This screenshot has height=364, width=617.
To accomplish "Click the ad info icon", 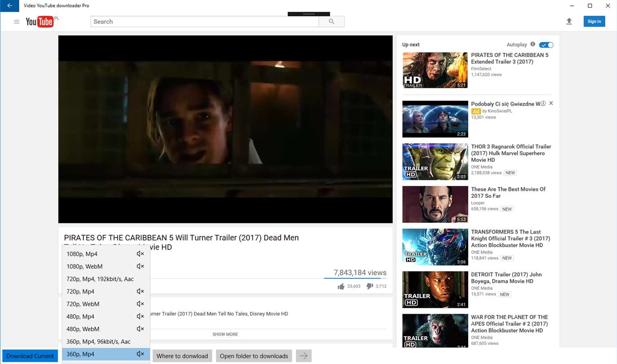I will 543,103.
